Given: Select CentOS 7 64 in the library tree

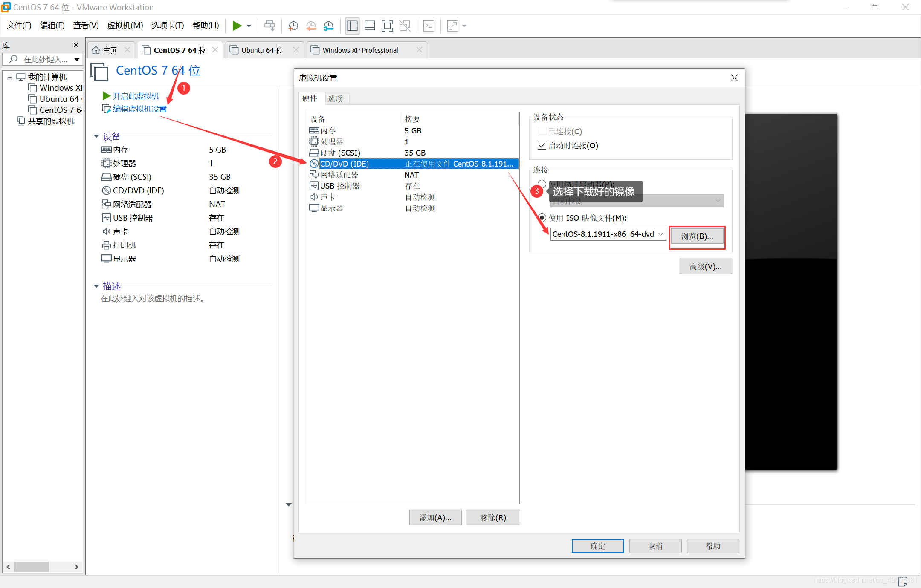Looking at the screenshot, I should (55, 110).
